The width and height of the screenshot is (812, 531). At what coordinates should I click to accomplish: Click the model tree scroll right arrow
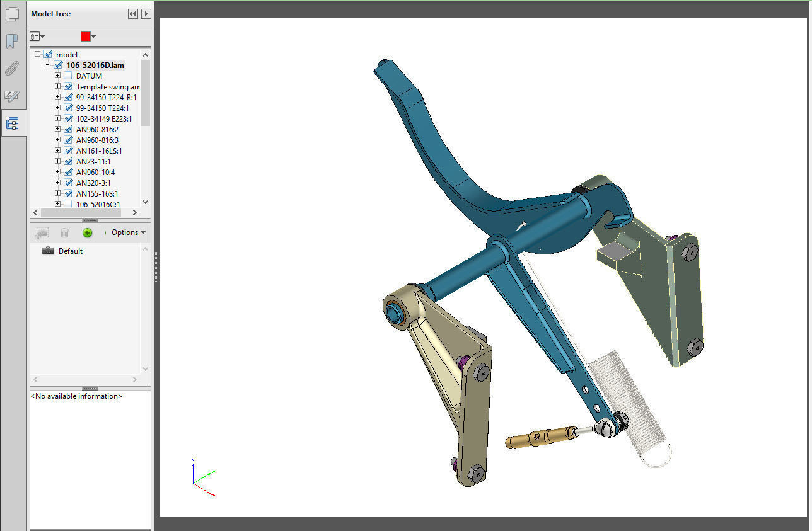tap(136, 213)
